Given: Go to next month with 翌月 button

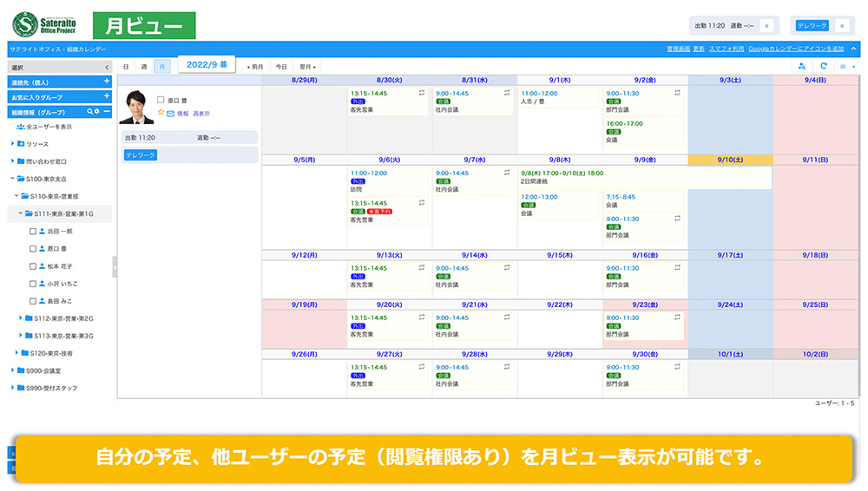Looking at the screenshot, I should coord(307,66).
